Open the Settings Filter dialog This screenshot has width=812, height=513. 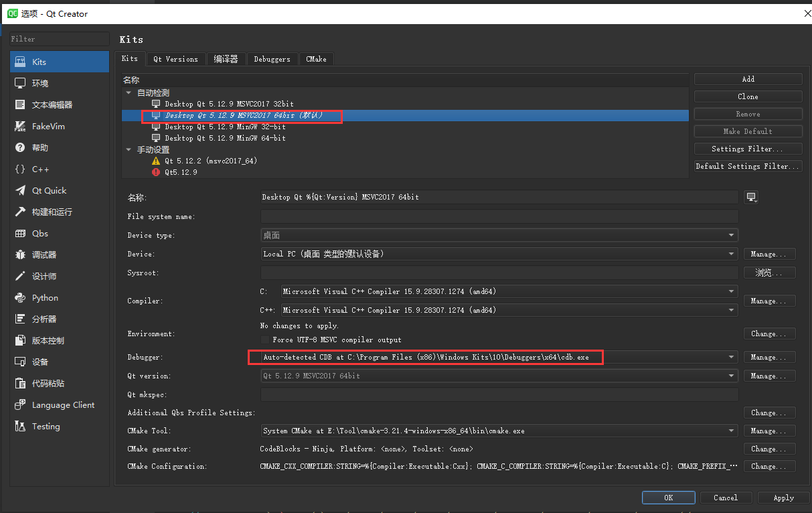748,148
